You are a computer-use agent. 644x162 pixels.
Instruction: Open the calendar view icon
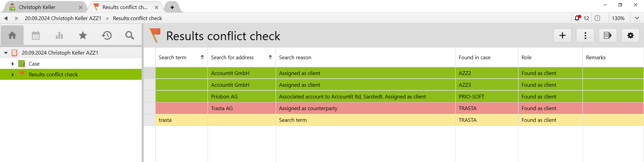36,35
